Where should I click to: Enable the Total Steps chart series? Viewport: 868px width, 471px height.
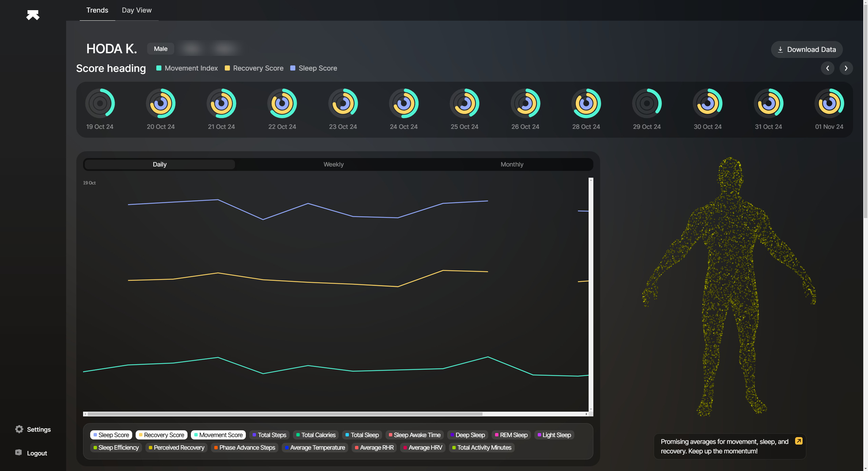(269, 435)
